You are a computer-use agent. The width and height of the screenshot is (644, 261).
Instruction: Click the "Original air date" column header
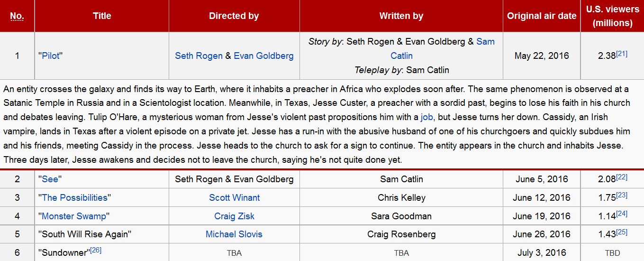(542, 16)
